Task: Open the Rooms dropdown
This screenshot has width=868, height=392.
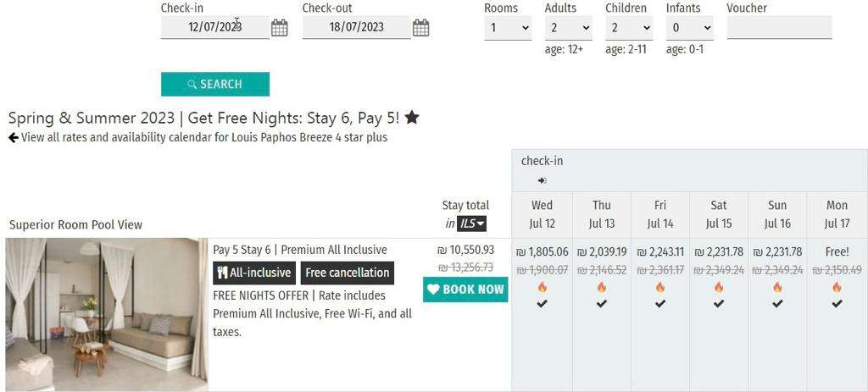Action: 508,28
